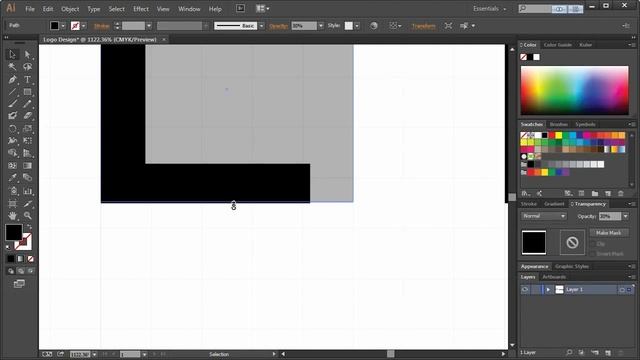Select the Artboard tool
Viewport: 640px width, 360px height.
click(12, 203)
